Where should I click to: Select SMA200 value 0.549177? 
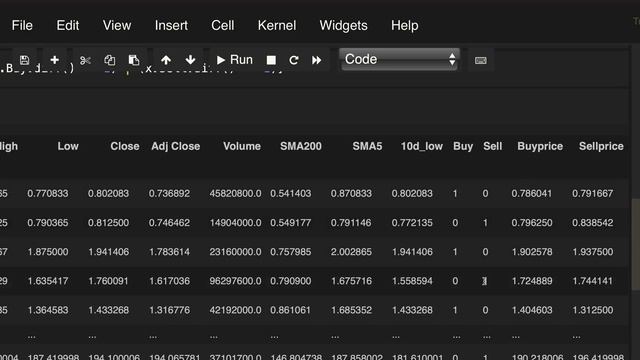click(291, 223)
